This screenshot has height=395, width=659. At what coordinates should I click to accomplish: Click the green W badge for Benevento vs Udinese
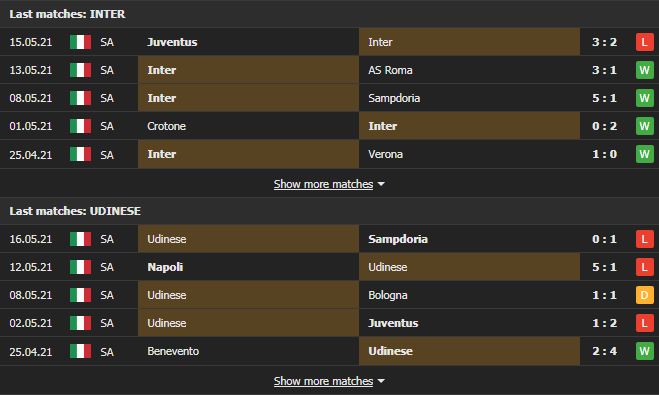(644, 351)
